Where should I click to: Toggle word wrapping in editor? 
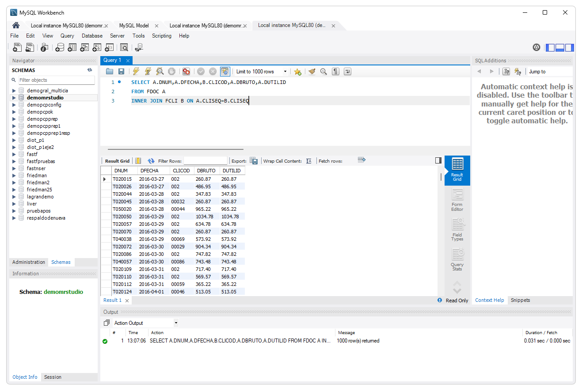tap(347, 71)
